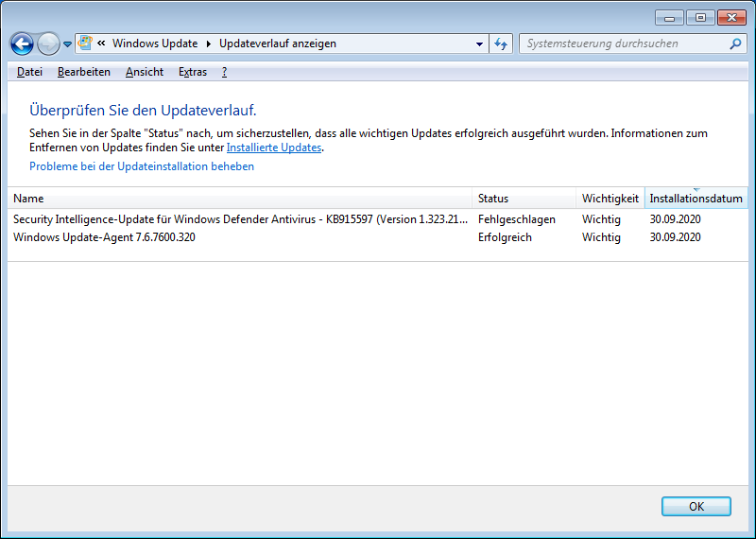Image resolution: width=756 pixels, height=539 pixels.
Task: Open the Extras menu
Action: 193,72
